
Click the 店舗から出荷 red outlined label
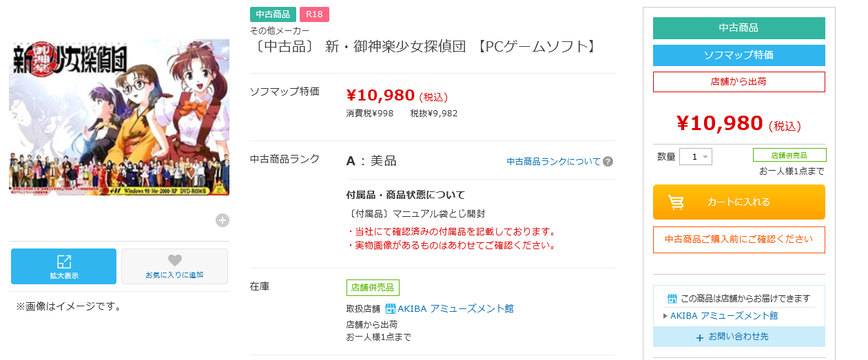click(x=738, y=81)
